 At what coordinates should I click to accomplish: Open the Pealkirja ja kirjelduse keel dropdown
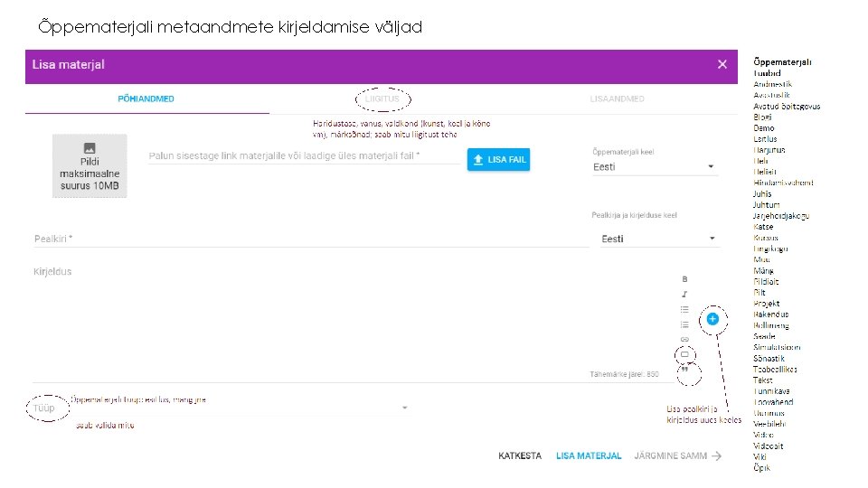[x=660, y=239]
